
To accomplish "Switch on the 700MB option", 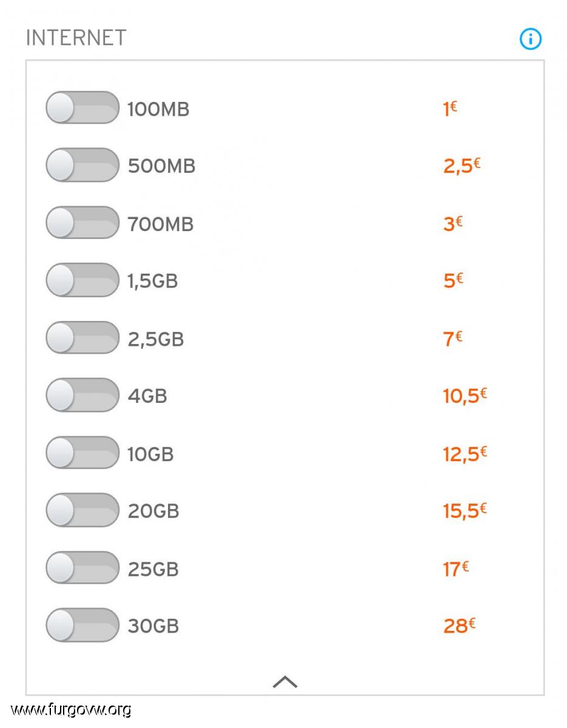I will pyautogui.click(x=82, y=223).
